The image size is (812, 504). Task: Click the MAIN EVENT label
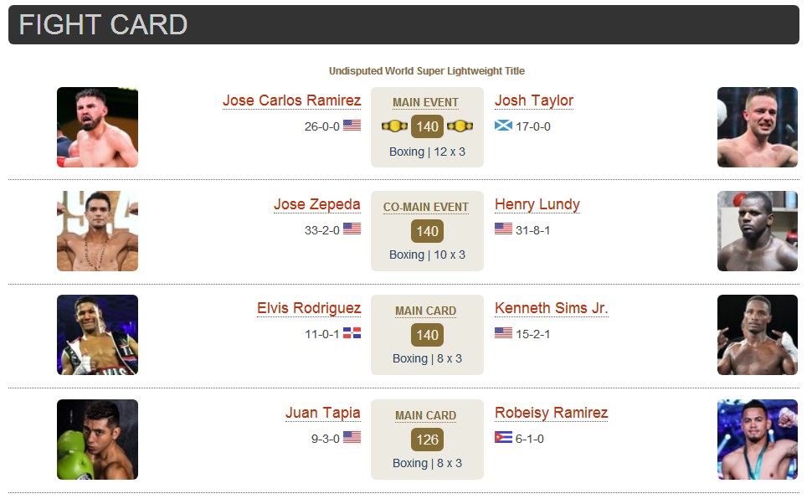click(426, 103)
